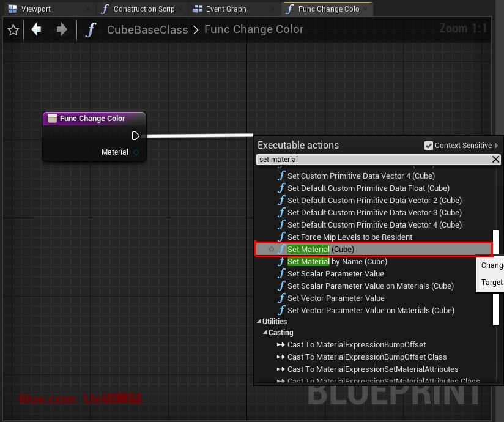Clear the search box with the X icon
This screenshot has width=504, height=422.
coord(496,160)
